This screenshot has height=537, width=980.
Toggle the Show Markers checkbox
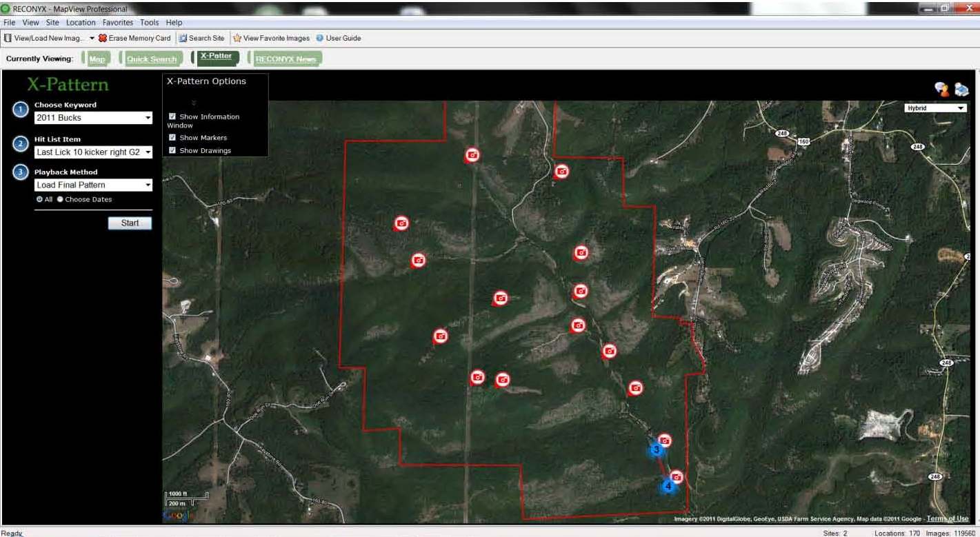point(172,138)
